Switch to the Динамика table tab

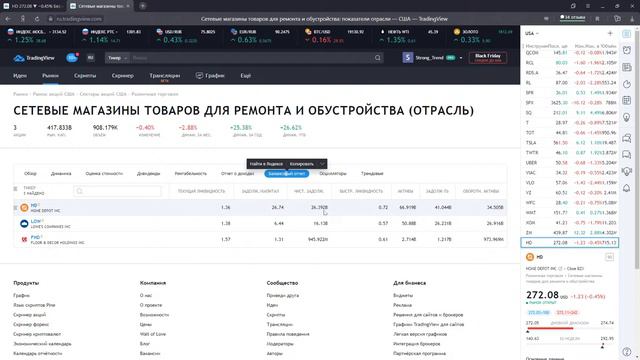pyautogui.click(x=61, y=174)
